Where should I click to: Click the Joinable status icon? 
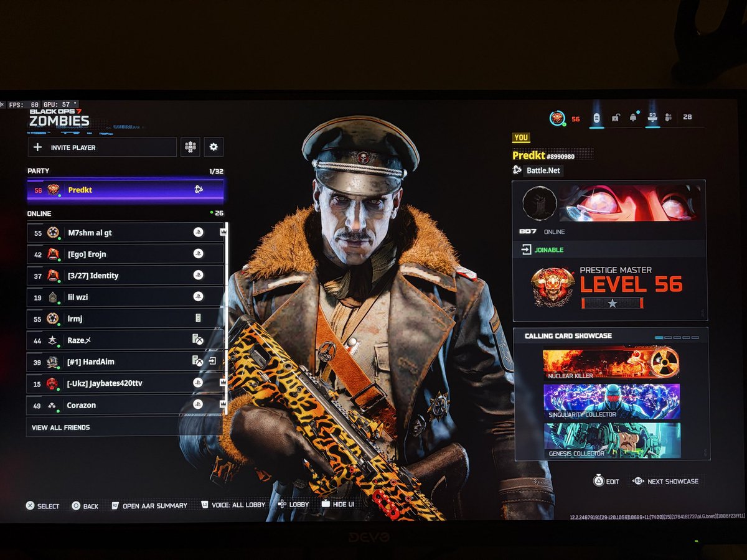526,250
